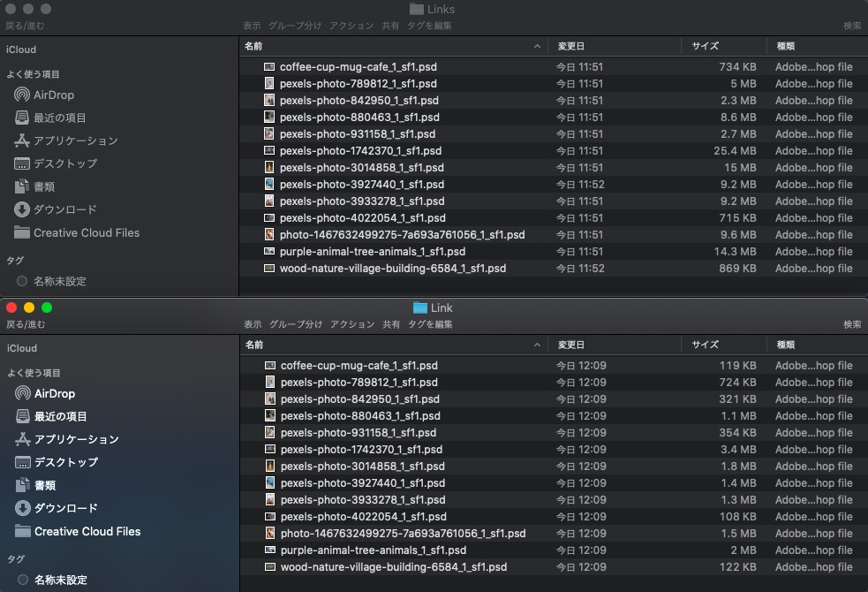Viewport: 868px width, 592px height.
Task: Click wood-nature-village file icon in Link window
Action: (270, 567)
